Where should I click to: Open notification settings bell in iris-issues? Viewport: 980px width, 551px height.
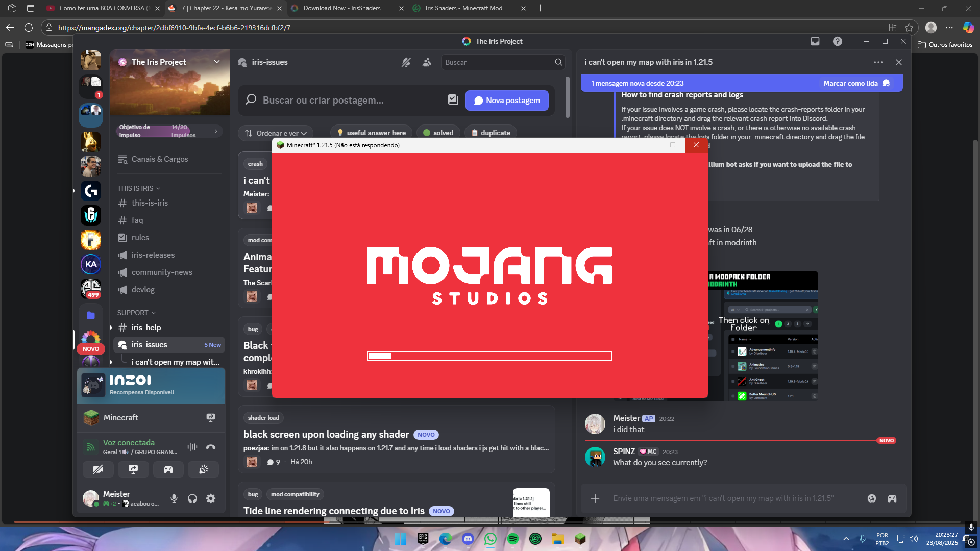(x=406, y=62)
